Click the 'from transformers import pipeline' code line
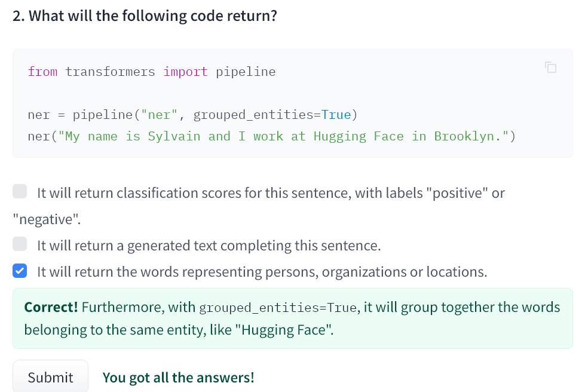This screenshot has width=585, height=392. point(152,72)
